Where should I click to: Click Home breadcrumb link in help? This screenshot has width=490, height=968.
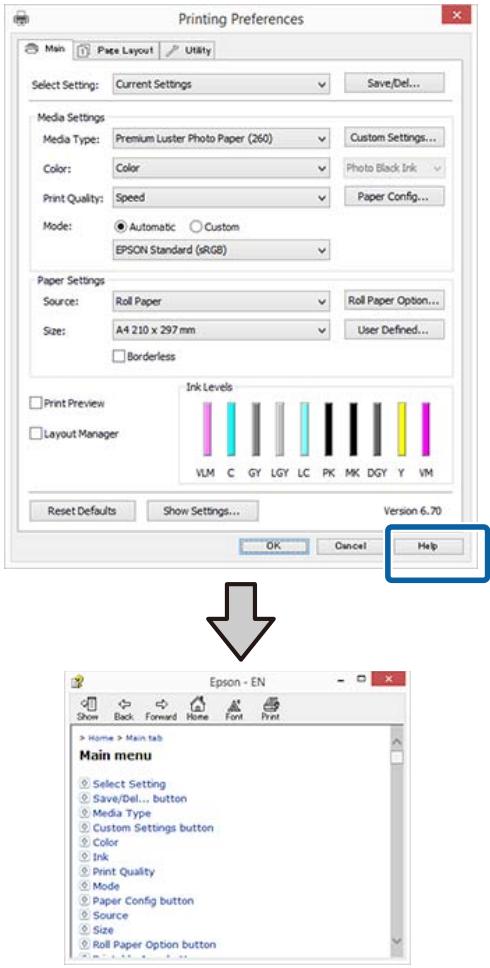click(101, 738)
